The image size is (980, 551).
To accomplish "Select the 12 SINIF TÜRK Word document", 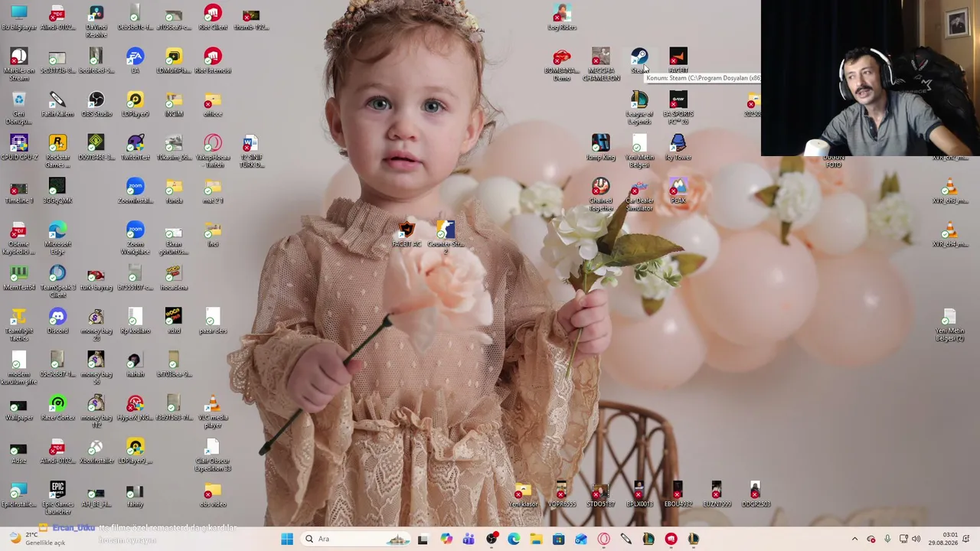I will [251, 152].
